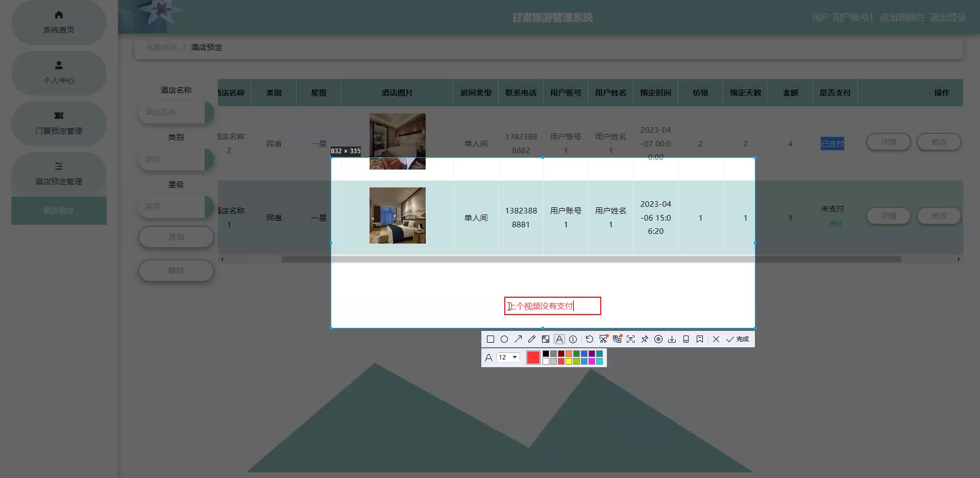Open first row hotel room thumbnail
The image size is (980, 478).
pyautogui.click(x=398, y=141)
